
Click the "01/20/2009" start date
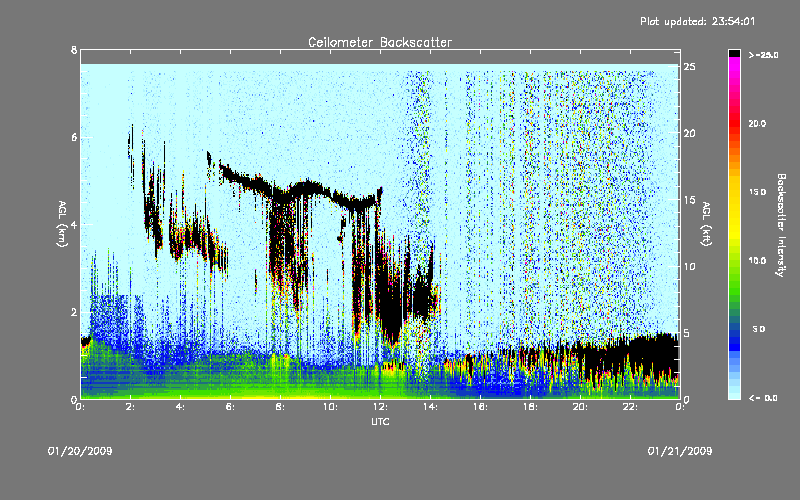pos(80,451)
